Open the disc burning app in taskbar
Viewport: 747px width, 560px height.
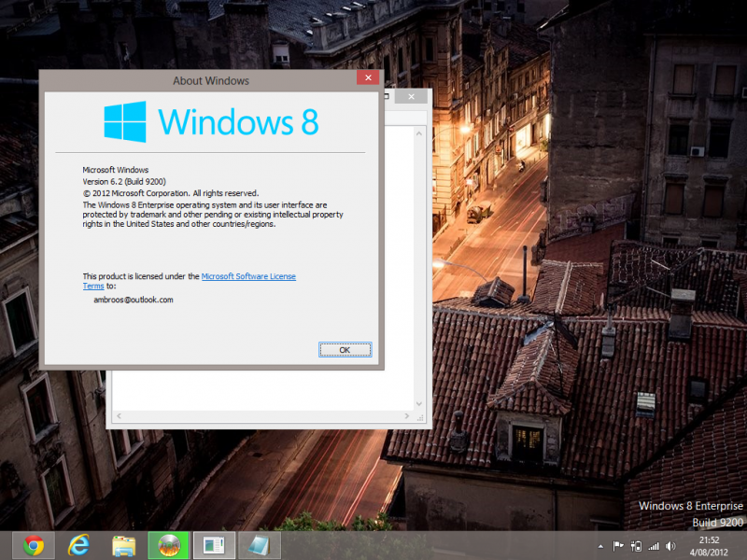(169, 545)
